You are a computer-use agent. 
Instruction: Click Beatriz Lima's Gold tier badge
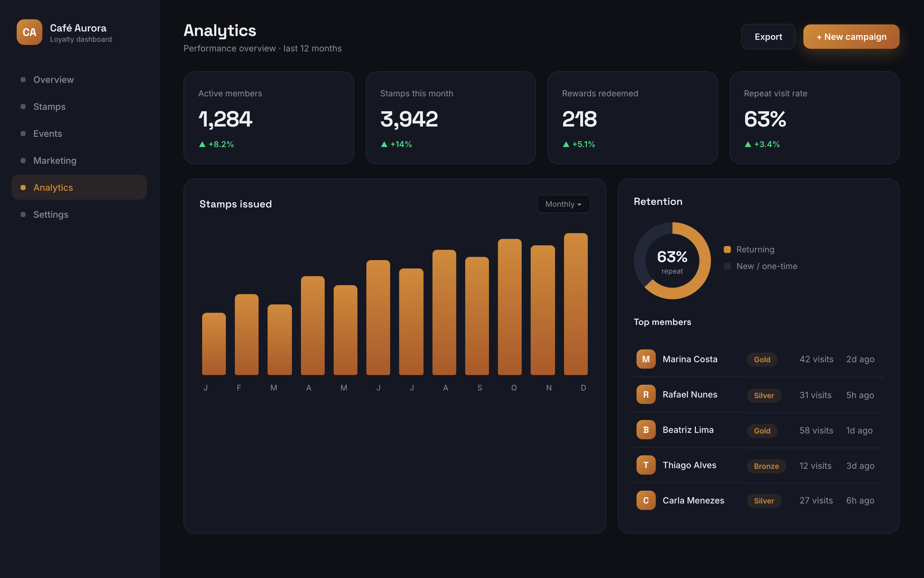coord(762,431)
